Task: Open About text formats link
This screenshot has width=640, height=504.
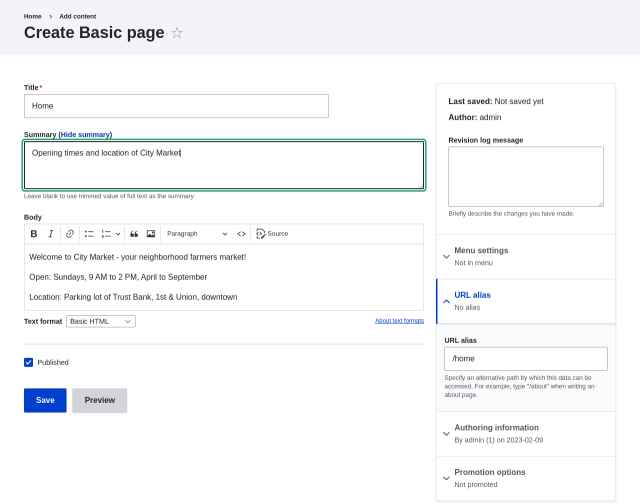Action: pyautogui.click(x=400, y=321)
